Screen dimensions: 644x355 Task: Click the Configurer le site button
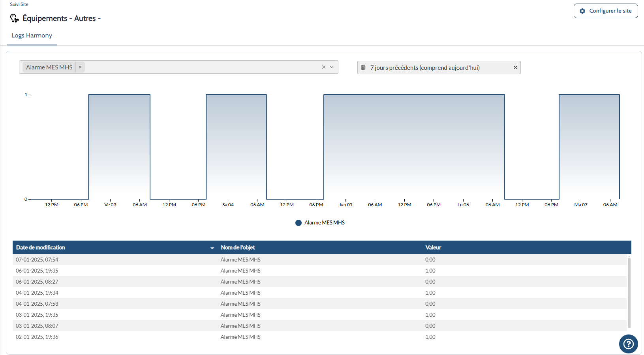click(x=606, y=11)
